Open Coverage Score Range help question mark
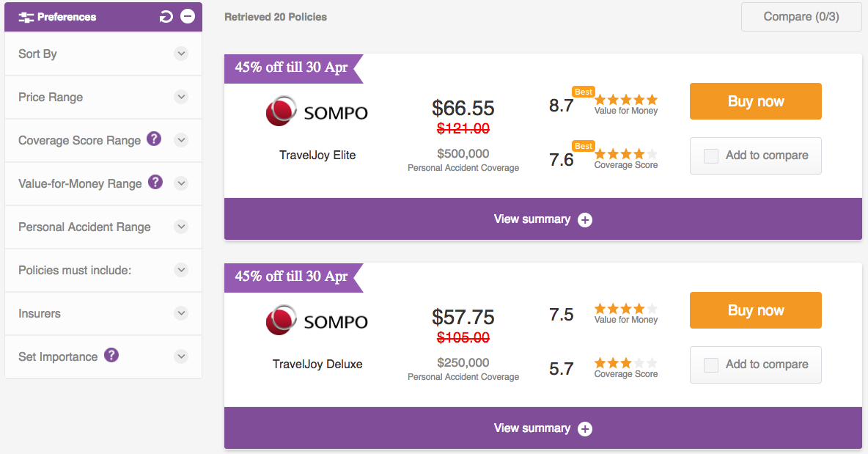Screen dimensions: 868x454 tap(154, 139)
